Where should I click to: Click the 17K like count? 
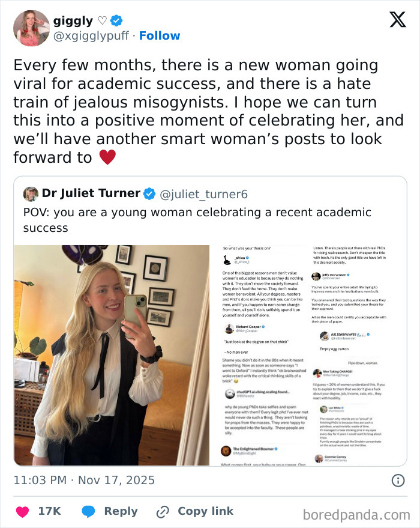click(x=49, y=511)
